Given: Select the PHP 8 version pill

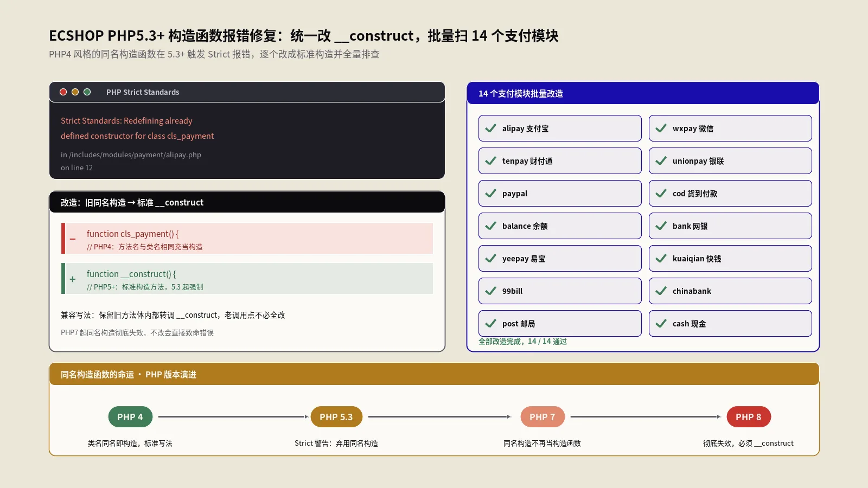Looking at the screenshot, I should (749, 417).
